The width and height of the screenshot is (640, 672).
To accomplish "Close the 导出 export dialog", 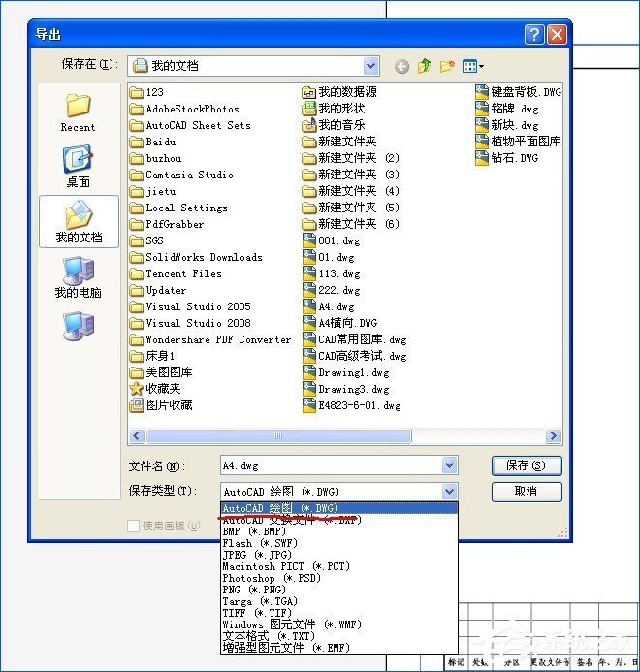I will (557, 34).
